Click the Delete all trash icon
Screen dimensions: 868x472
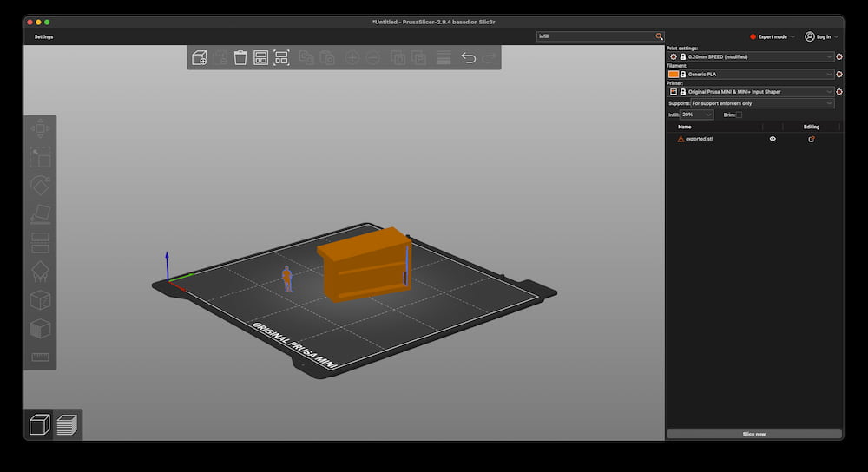pyautogui.click(x=240, y=58)
